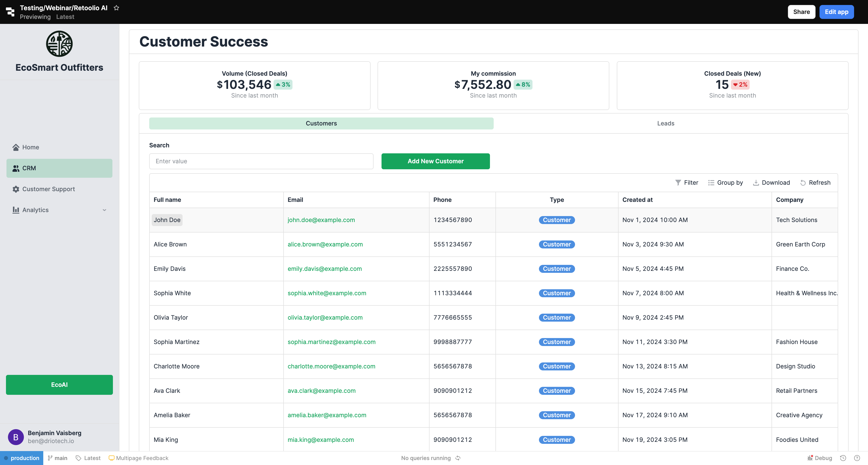The width and height of the screenshot is (868, 465).
Task: Click the main branch icon
Action: pyautogui.click(x=50, y=458)
